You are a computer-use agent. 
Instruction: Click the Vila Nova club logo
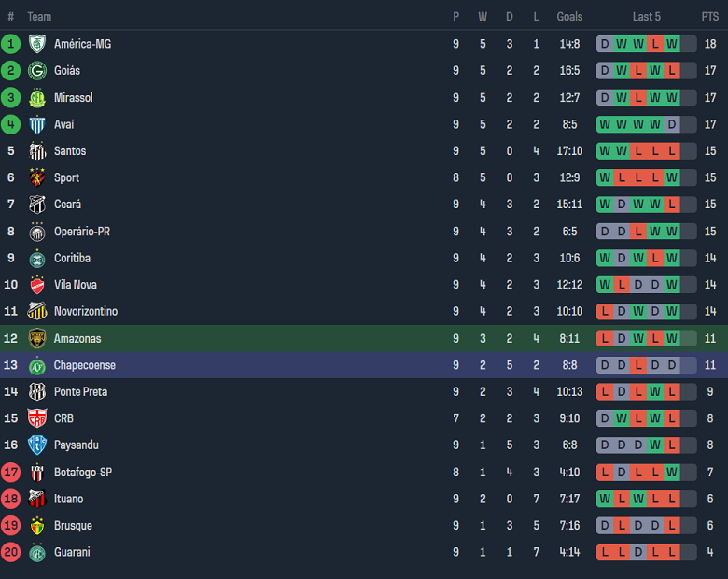37,285
